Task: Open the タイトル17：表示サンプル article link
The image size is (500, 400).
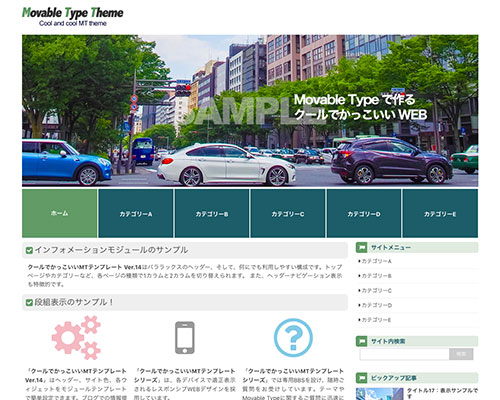Action: (442, 393)
